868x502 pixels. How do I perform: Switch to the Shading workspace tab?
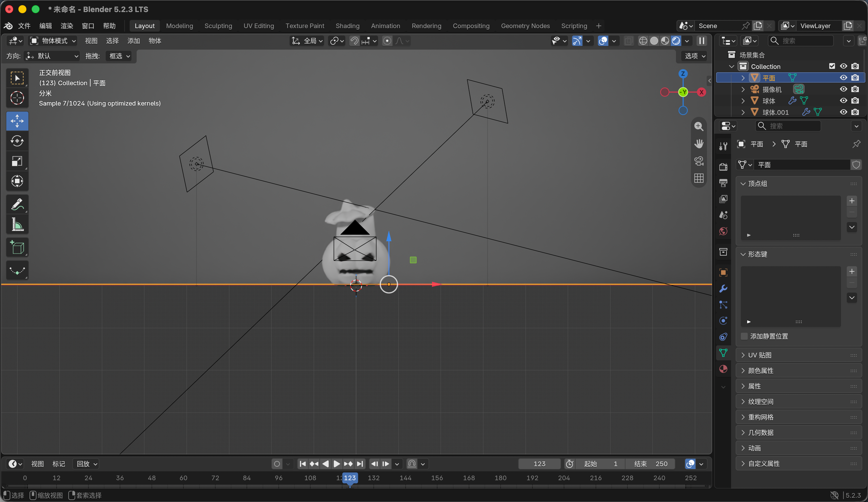click(x=347, y=26)
